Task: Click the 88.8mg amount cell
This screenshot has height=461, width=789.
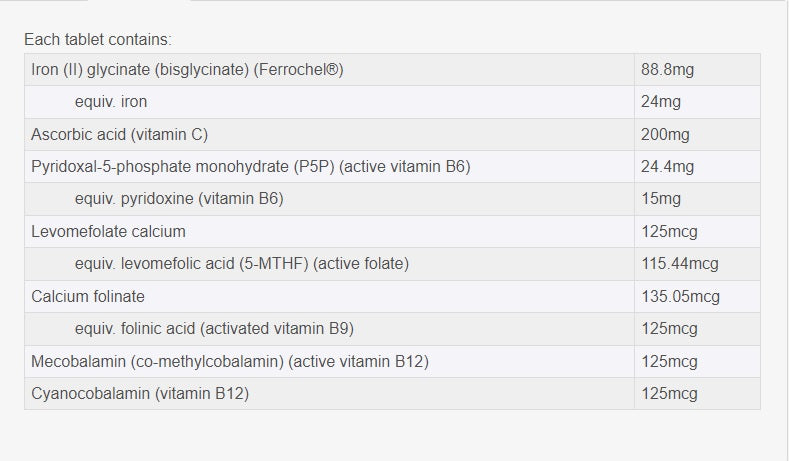Action: (667, 69)
